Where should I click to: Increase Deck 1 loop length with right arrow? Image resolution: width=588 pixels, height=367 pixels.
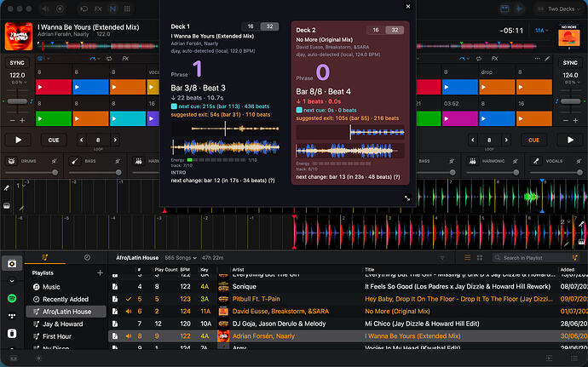point(115,140)
